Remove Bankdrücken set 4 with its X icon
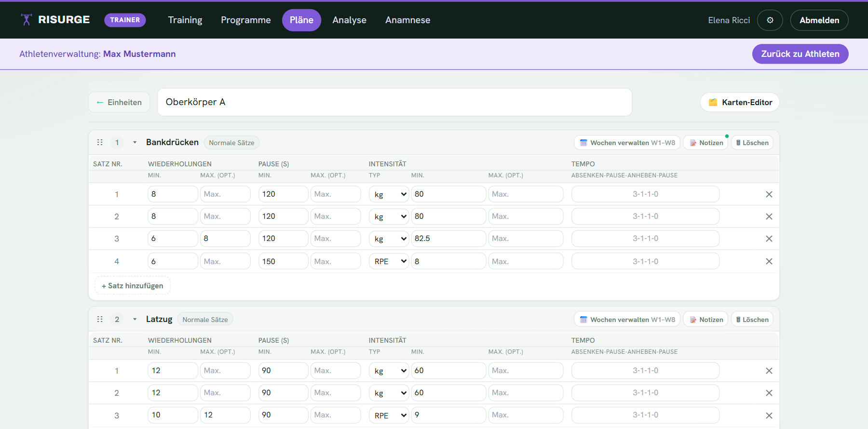 coord(769,261)
